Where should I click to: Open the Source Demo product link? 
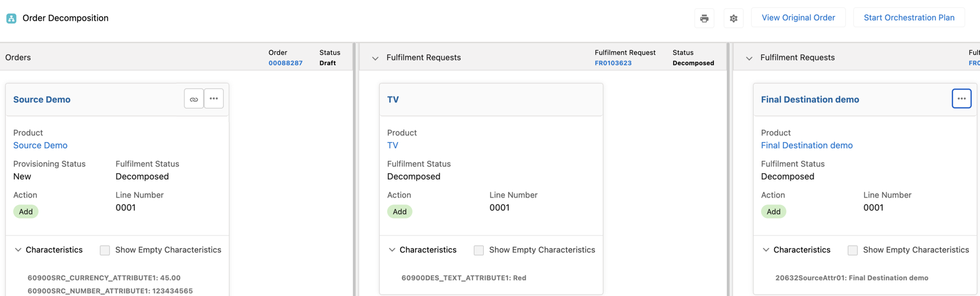click(x=41, y=145)
